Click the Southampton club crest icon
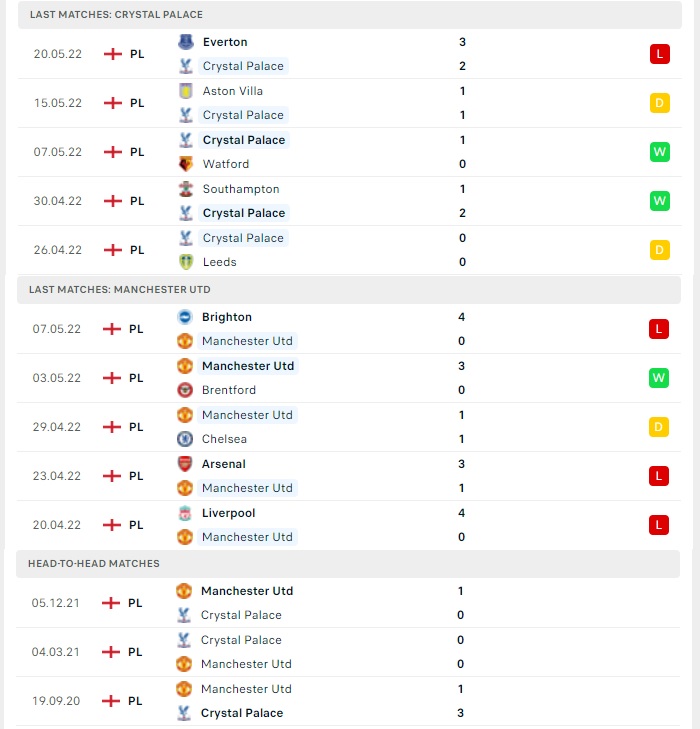Image resolution: width=700 pixels, height=729 pixels. (186, 189)
